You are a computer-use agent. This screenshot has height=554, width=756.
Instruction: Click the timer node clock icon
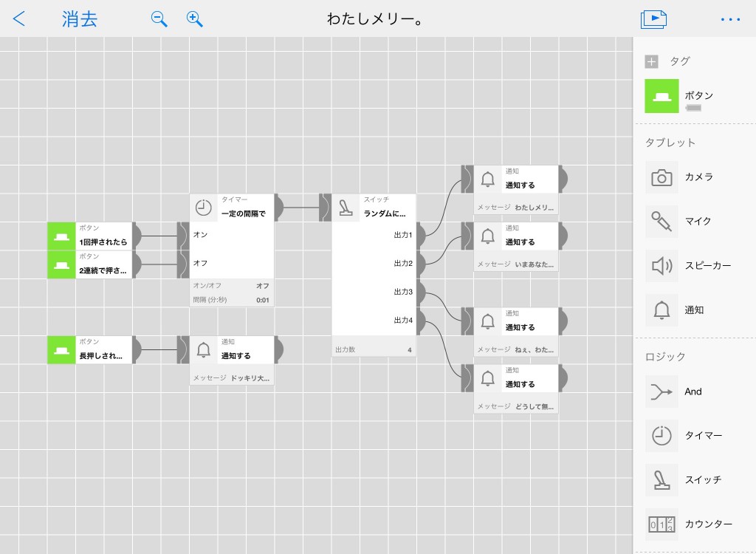click(204, 208)
